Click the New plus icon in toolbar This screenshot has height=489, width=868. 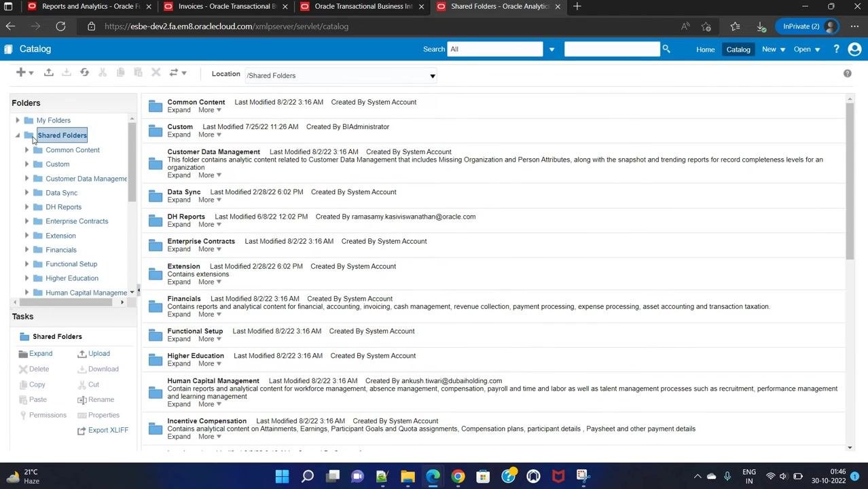tap(21, 72)
